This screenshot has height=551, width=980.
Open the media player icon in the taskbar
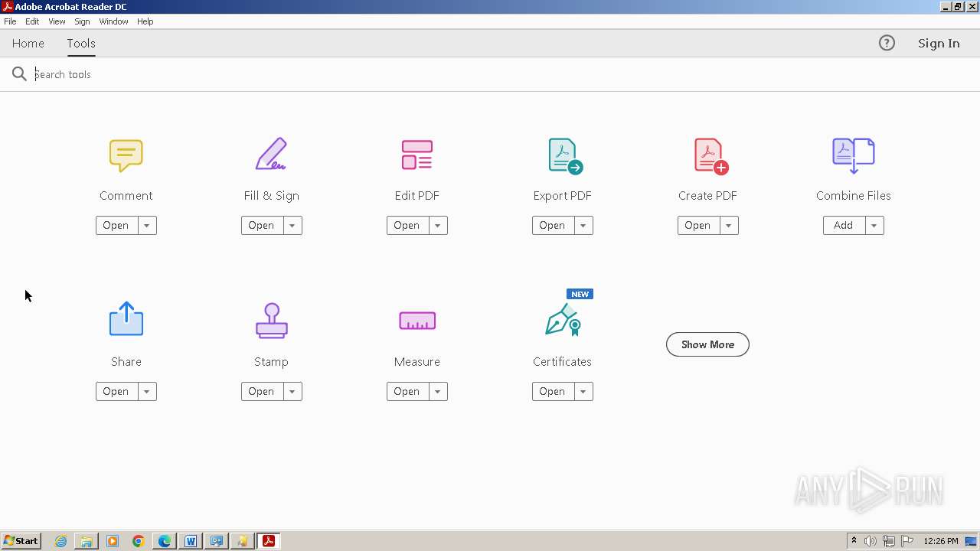click(x=113, y=541)
